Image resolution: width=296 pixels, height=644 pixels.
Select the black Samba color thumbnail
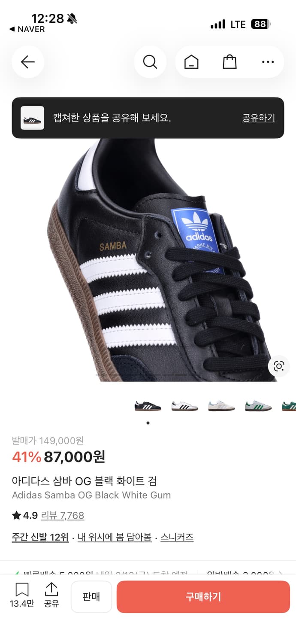(x=148, y=406)
